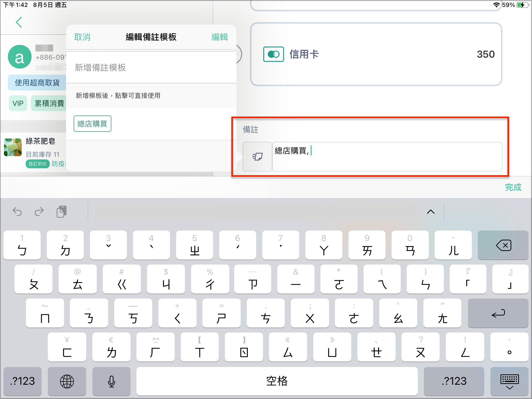
Task: Tap the backspace delete key
Action: coord(503,245)
